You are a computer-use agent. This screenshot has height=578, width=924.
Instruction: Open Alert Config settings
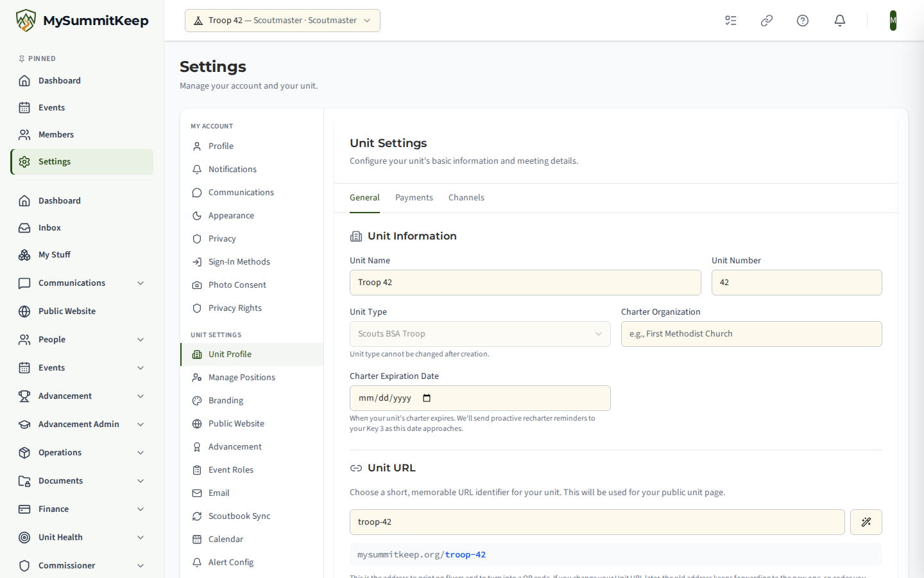click(x=252, y=563)
